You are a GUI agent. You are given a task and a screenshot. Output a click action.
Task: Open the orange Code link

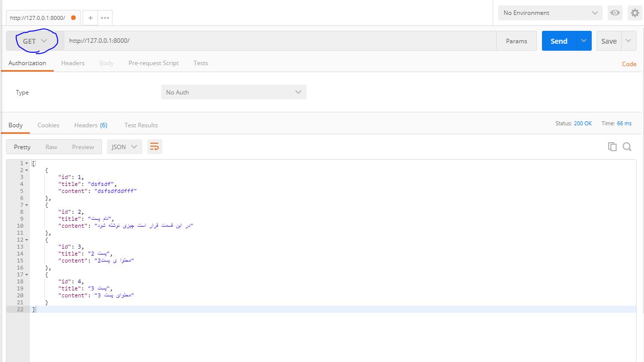click(629, 64)
